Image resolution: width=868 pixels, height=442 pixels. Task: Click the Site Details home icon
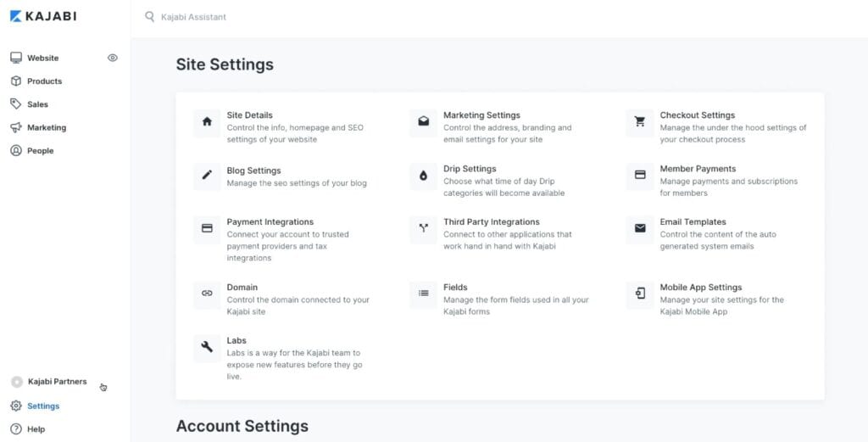[x=207, y=122]
